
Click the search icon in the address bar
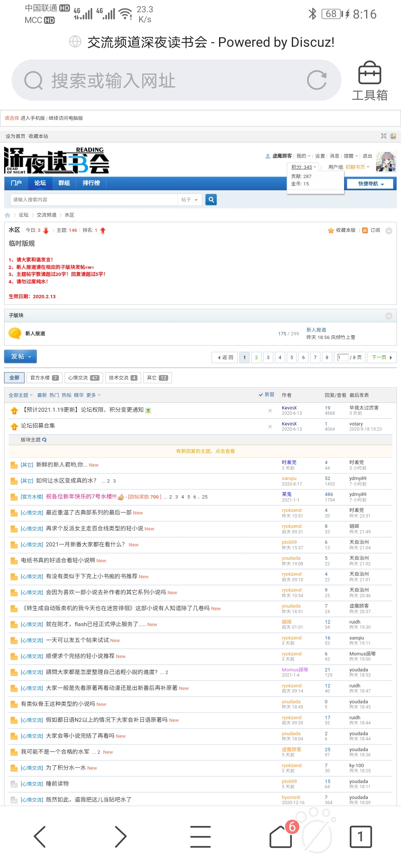coord(33,80)
